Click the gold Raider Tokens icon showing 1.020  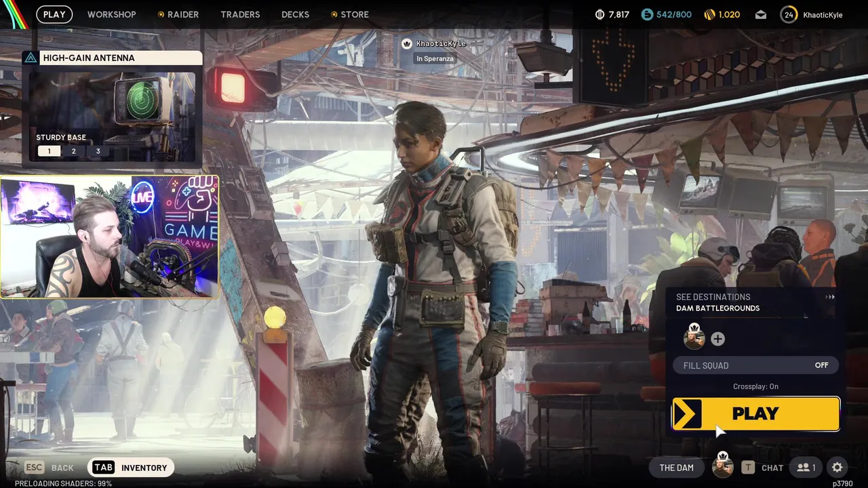pos(709,14)
